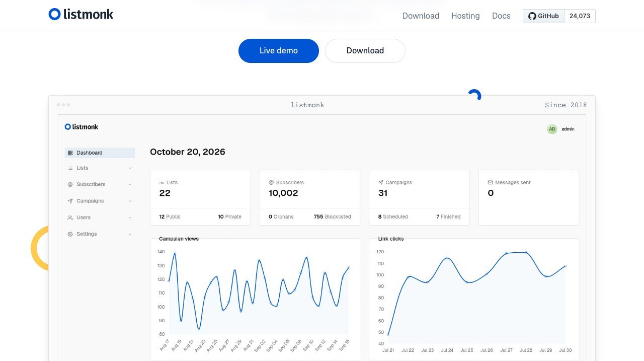Click the 7 Finished campaigns figure
The image size is (644, 361).
point(448,216)
